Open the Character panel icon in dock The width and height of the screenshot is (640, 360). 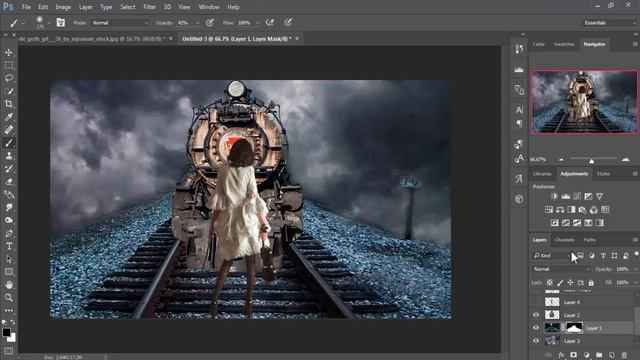tap(519, 110)
